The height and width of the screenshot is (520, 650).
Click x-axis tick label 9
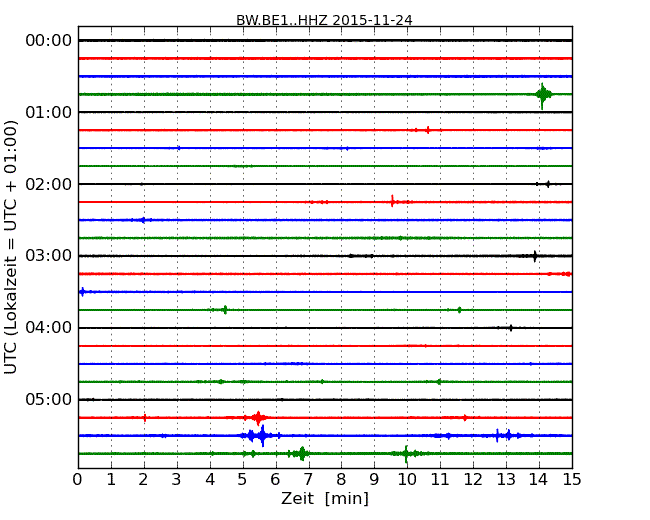[374, 480]
